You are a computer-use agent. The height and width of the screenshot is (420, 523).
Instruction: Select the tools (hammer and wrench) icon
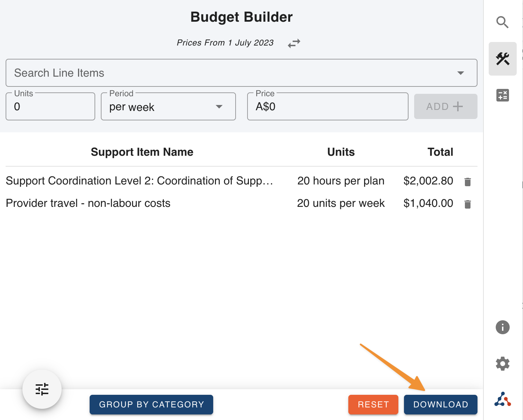tap(502, 59)
